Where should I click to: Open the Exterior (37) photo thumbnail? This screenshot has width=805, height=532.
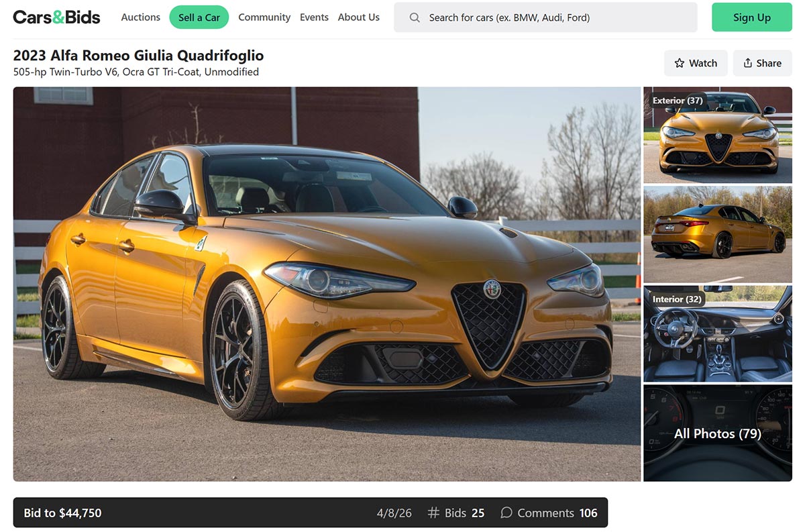717,135
